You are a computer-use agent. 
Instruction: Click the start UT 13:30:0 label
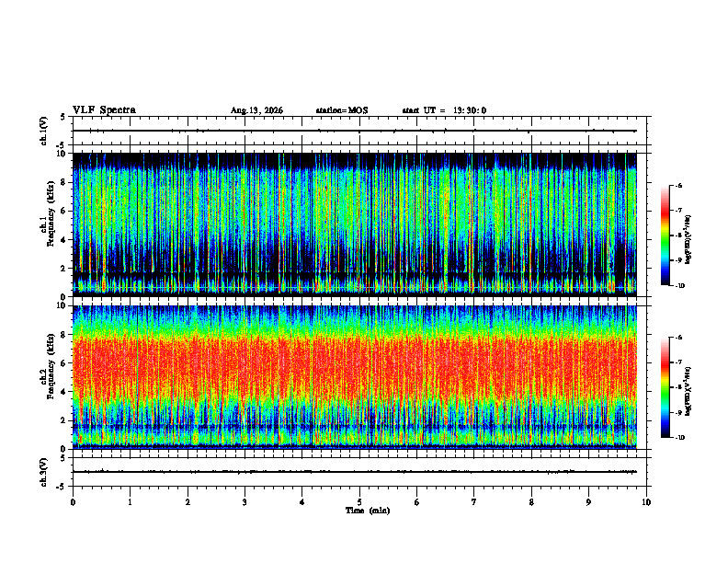click(x=444, y=110)
